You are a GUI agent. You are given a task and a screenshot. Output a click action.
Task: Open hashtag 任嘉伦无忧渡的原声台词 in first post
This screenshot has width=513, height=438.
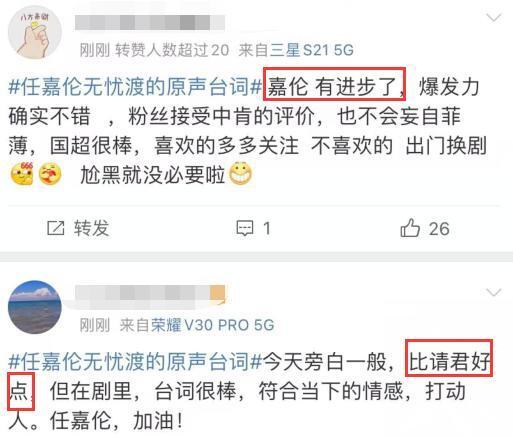pyautogui.click(x=135, y=86)
